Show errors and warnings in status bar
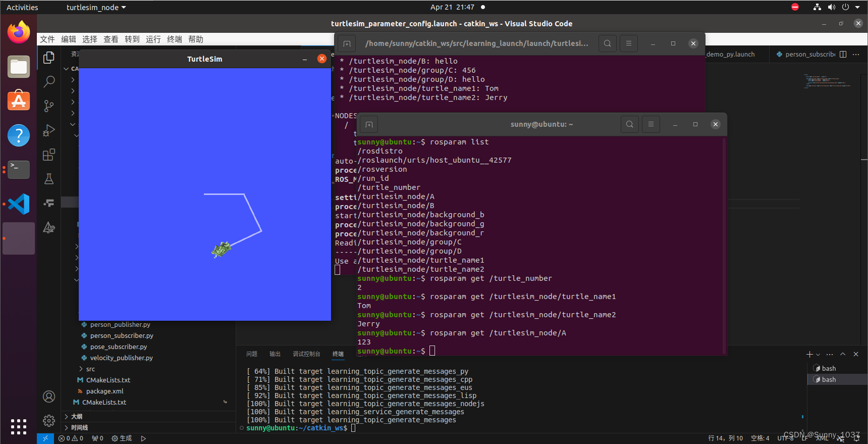 (71, 438)
